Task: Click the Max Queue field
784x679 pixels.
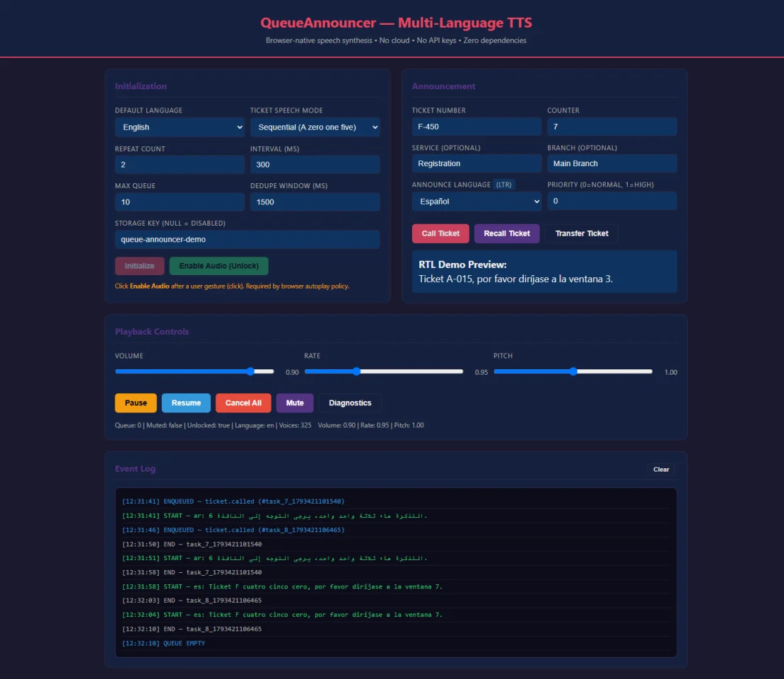Action: pos(180,202)
